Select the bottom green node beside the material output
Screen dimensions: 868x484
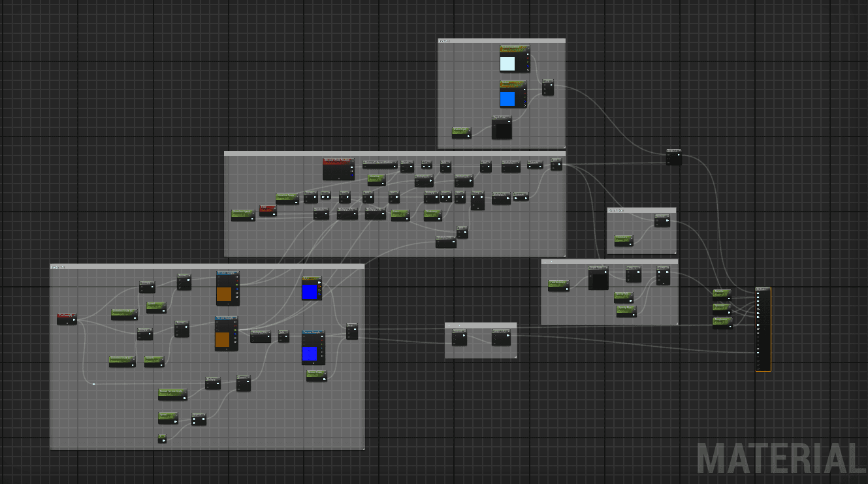point(722,322)
